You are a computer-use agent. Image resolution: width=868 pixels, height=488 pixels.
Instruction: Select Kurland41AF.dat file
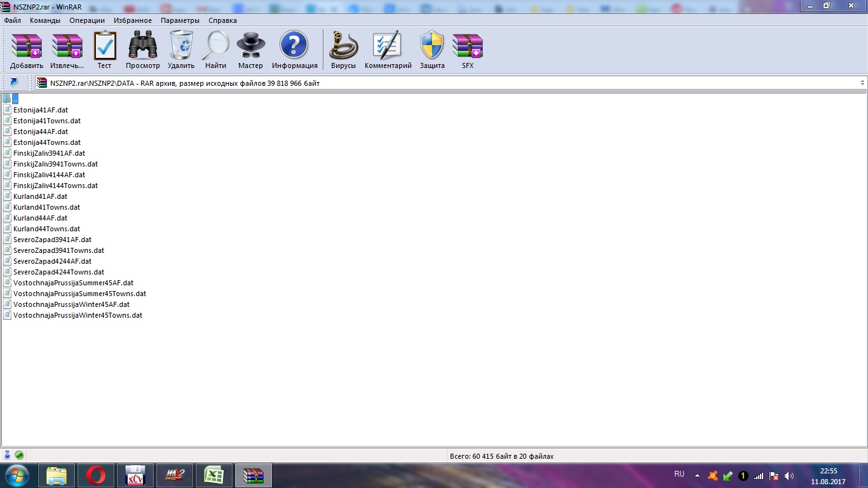point(40,196)
